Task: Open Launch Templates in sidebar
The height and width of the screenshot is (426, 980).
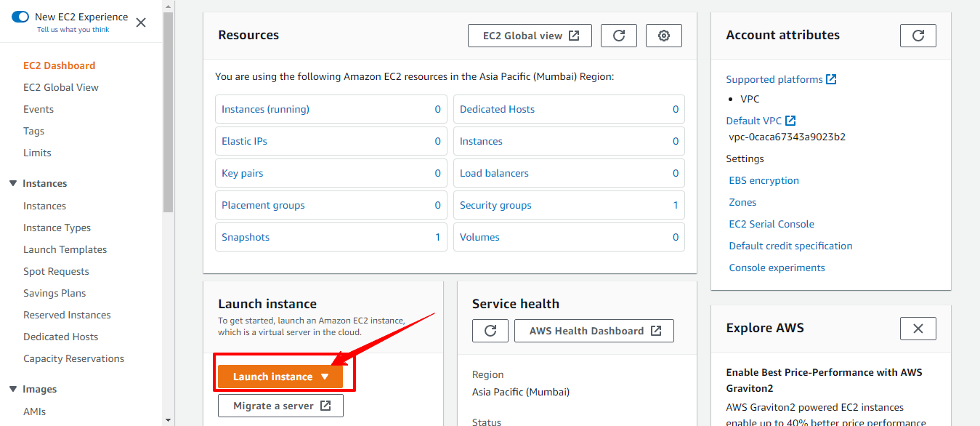Action: point(65,249)
